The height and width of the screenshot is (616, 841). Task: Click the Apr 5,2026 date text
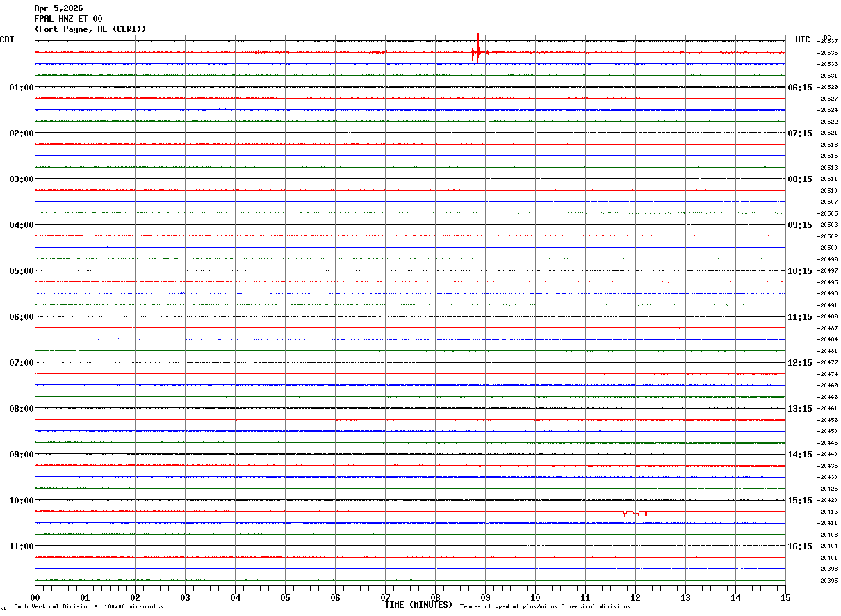58,8
